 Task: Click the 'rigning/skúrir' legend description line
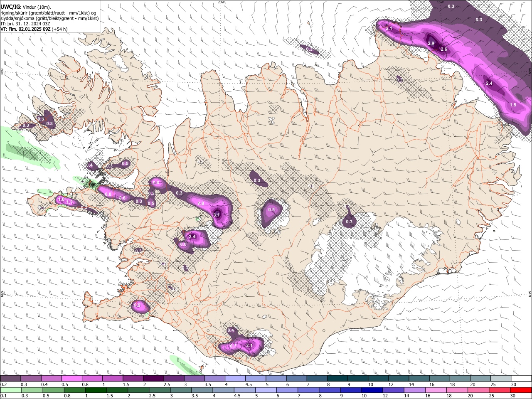48,13
